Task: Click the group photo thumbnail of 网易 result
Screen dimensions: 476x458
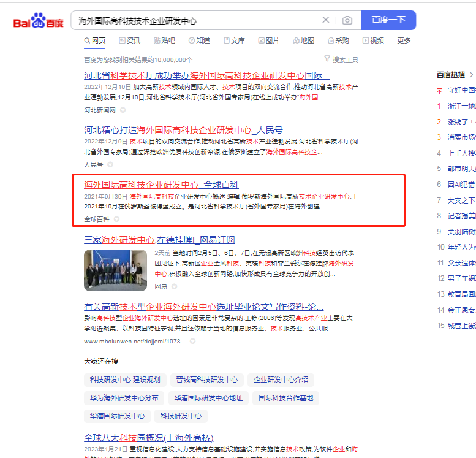Action: coord(115,270)
